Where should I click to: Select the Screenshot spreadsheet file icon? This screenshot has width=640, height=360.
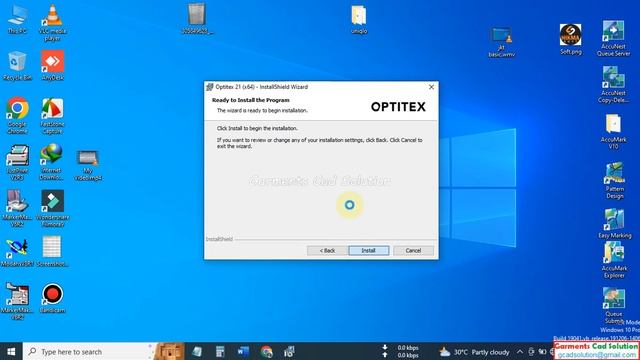pos(52,251)
